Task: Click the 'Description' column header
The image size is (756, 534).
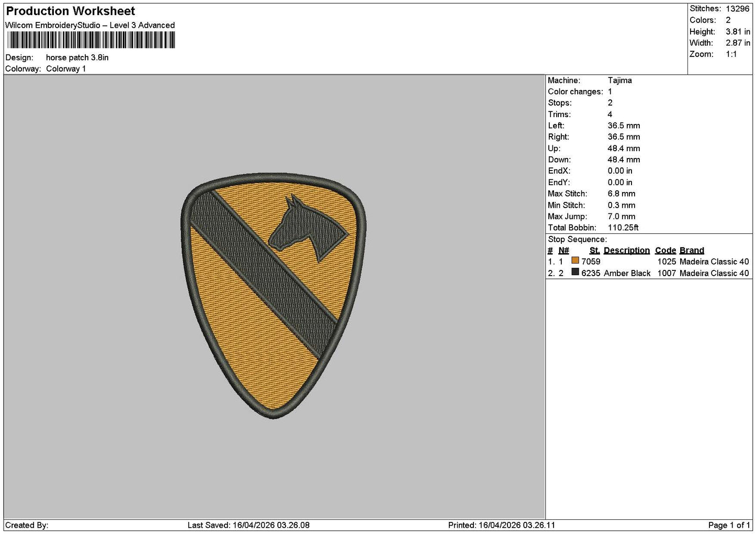Action: [627, 251]
